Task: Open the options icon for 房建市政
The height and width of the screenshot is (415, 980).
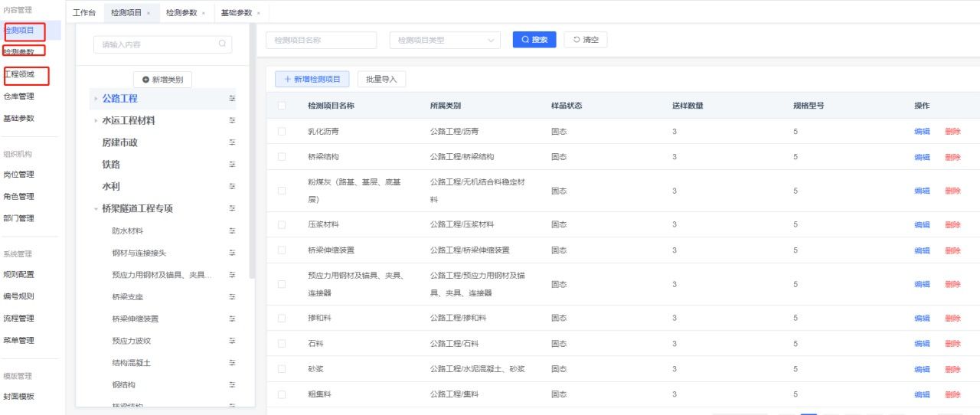Action: click(232, 142)
